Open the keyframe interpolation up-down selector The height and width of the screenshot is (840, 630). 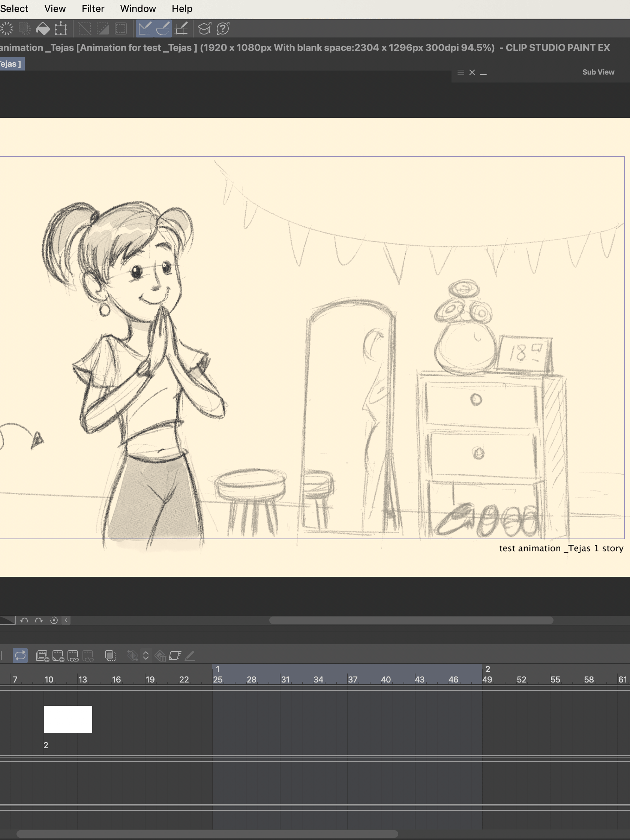pos(146,655)
